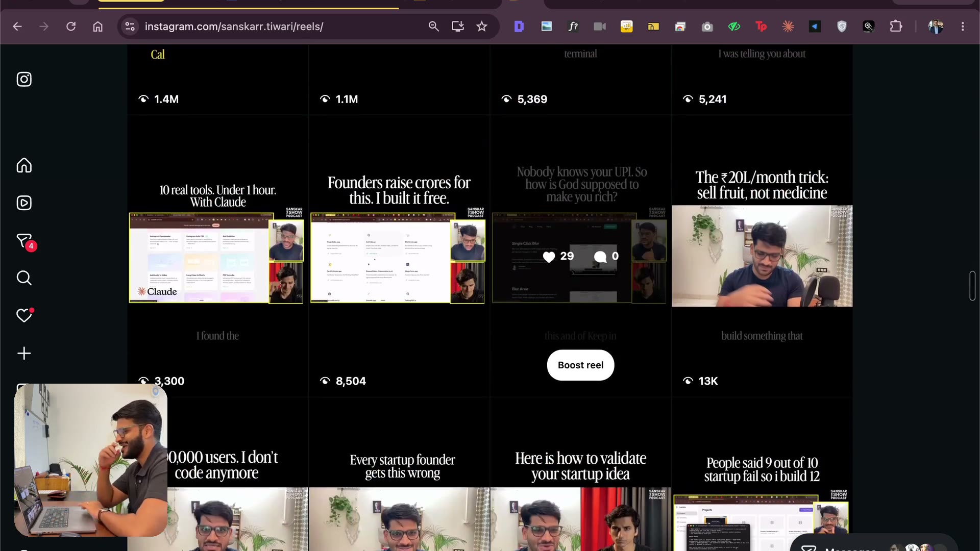Viewport: 980px width, 551px height.
Task: Reload the current Instagram page
Action: point(71,27)
